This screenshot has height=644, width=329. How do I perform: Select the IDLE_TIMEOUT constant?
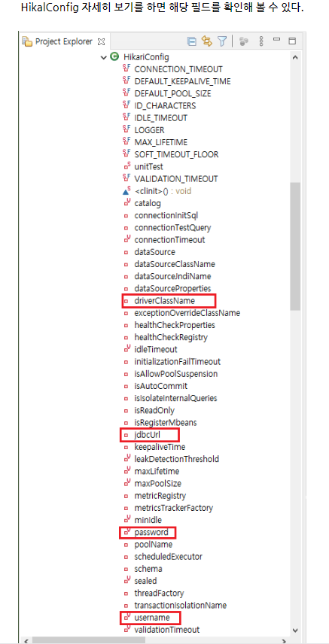point(161,118)
